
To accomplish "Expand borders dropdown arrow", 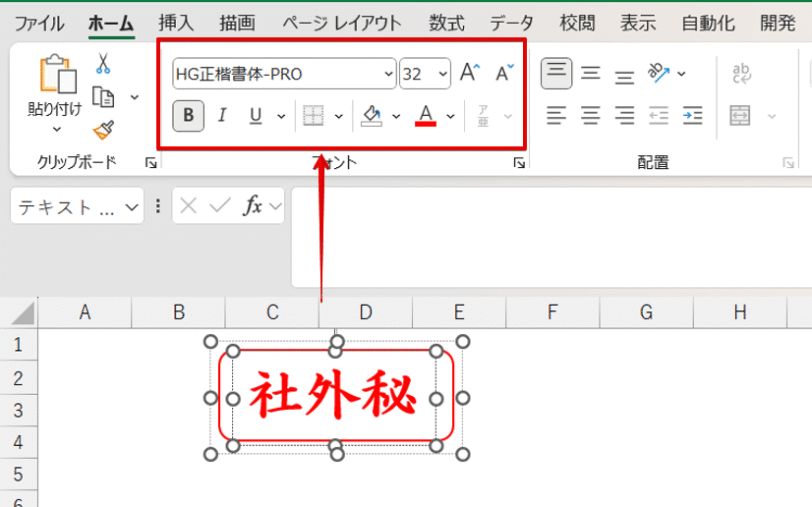I will click(x=339, y=117).
